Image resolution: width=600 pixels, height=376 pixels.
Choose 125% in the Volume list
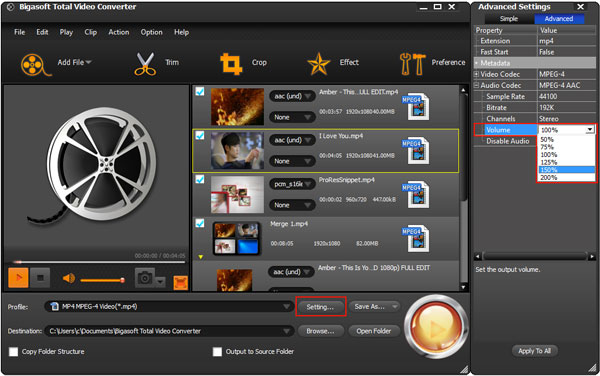(566, 162)
